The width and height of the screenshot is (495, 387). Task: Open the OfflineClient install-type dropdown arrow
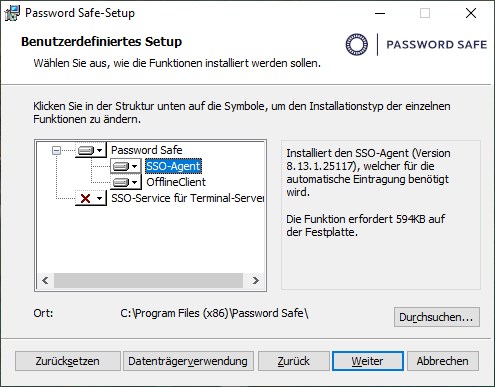(x=134, y=182)
